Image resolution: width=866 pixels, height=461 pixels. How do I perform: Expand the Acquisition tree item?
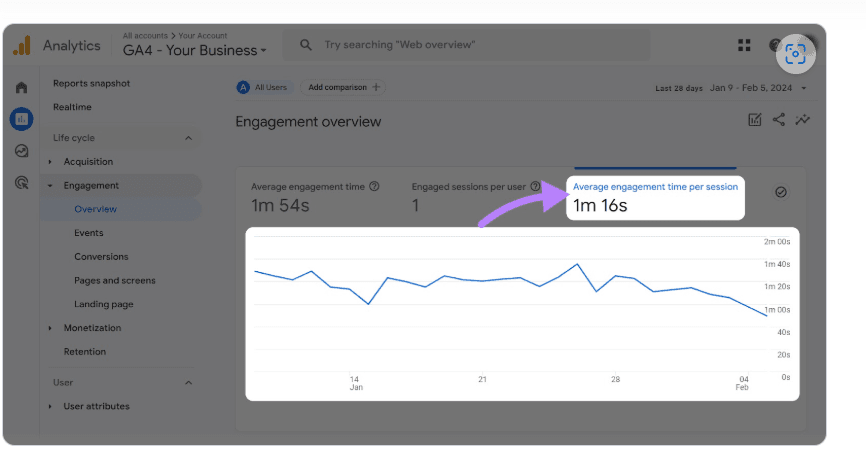50,162
